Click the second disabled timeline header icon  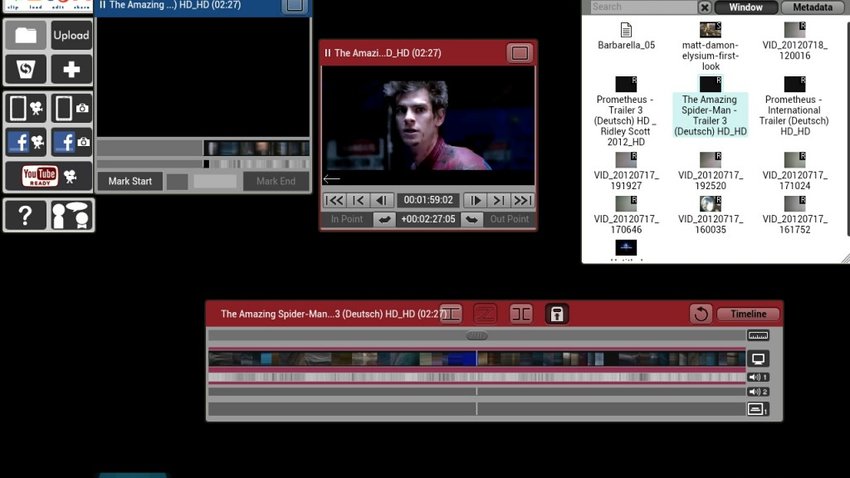(x=485, y=314)
